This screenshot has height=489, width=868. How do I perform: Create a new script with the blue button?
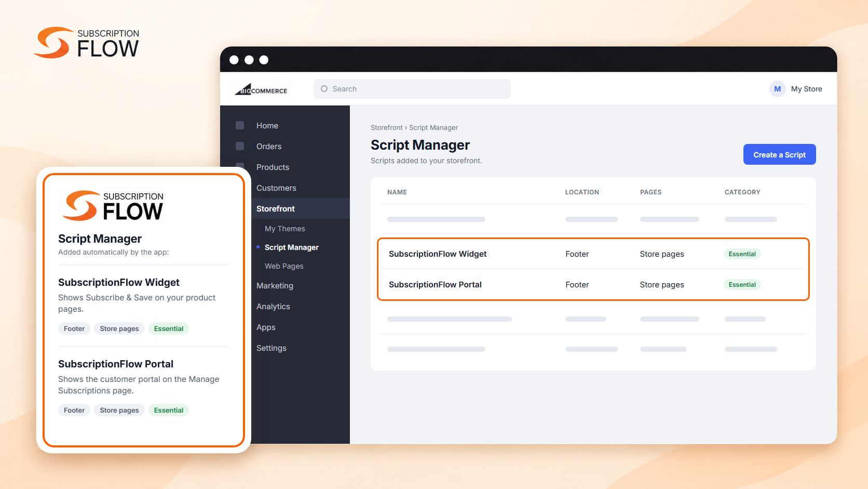pyautogui.click(x=779, y=154)
